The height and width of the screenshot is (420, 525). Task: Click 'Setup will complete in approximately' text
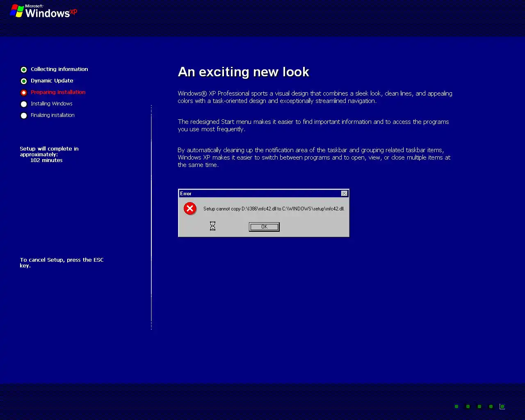(x=49, y=152)
